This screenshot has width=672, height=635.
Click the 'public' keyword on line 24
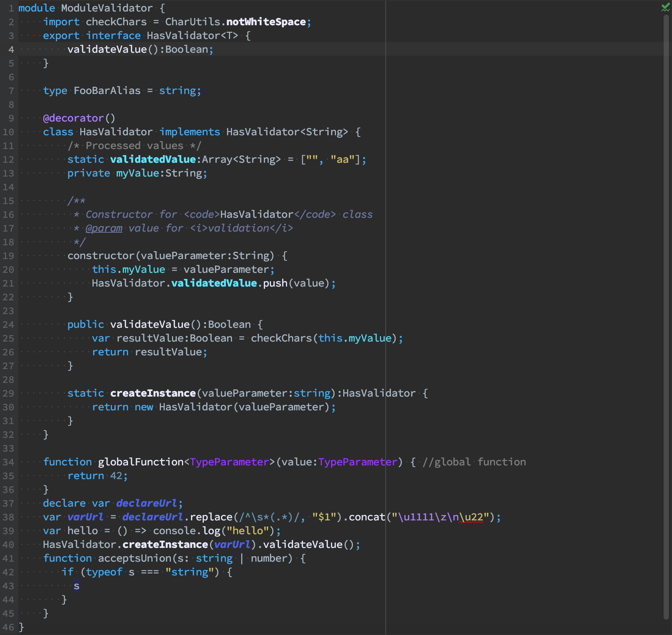point(86,324)
